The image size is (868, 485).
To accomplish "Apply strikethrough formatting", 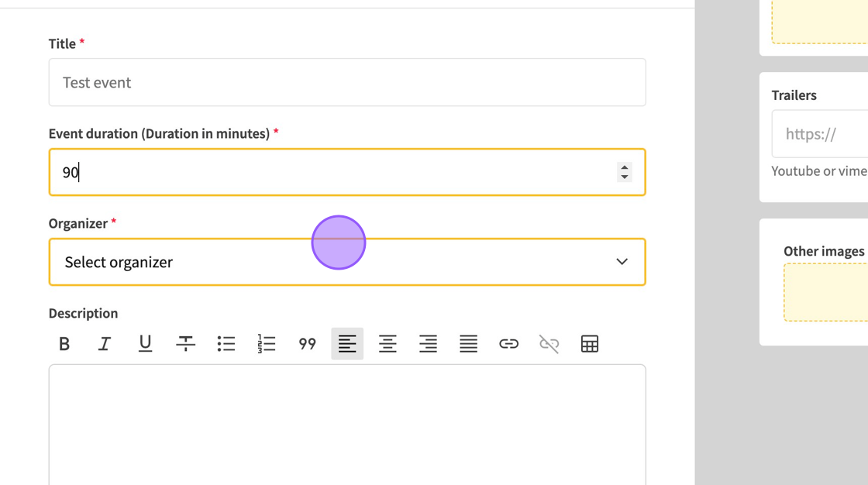I will 185,344.
